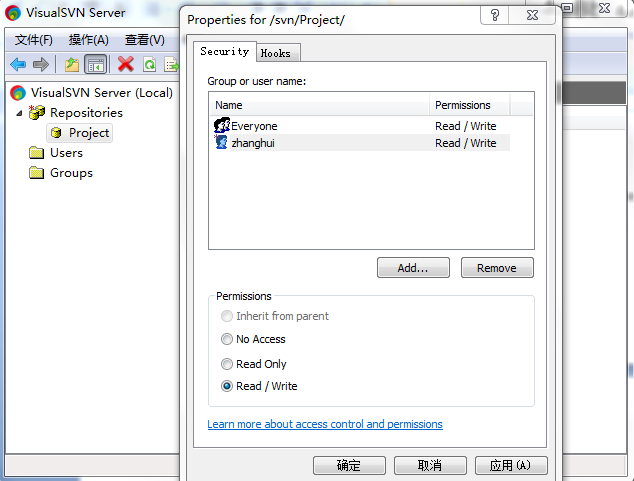Click the 取消 (Cancel) button

(x=430, y=465)
